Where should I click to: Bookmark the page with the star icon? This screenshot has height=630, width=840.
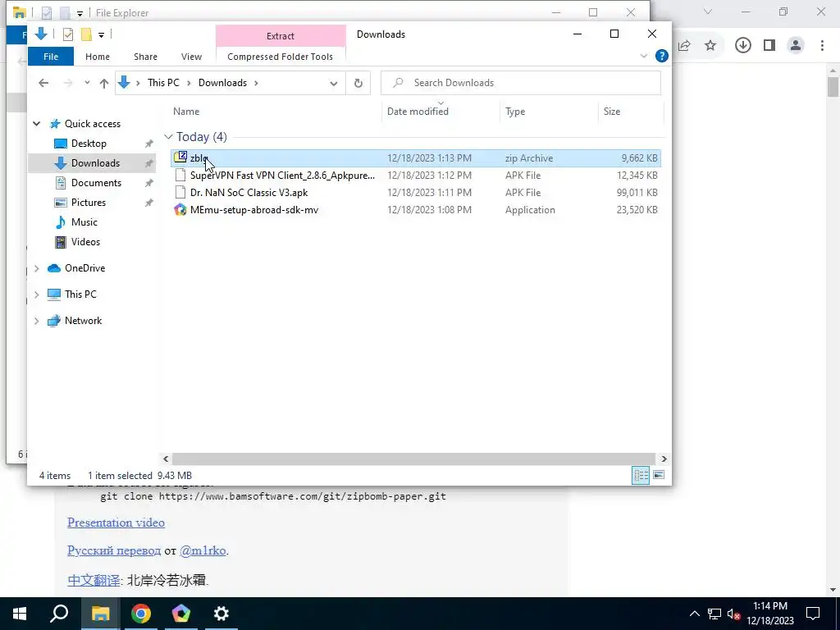(710, 46)
